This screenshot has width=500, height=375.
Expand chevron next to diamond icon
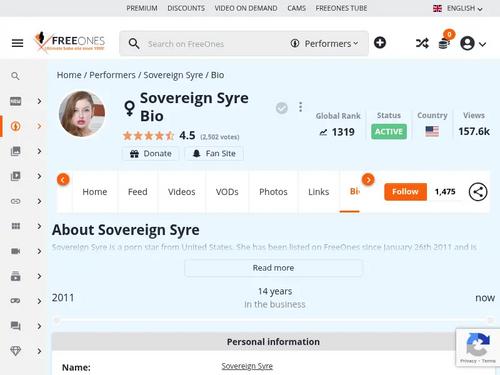point(39,351)
